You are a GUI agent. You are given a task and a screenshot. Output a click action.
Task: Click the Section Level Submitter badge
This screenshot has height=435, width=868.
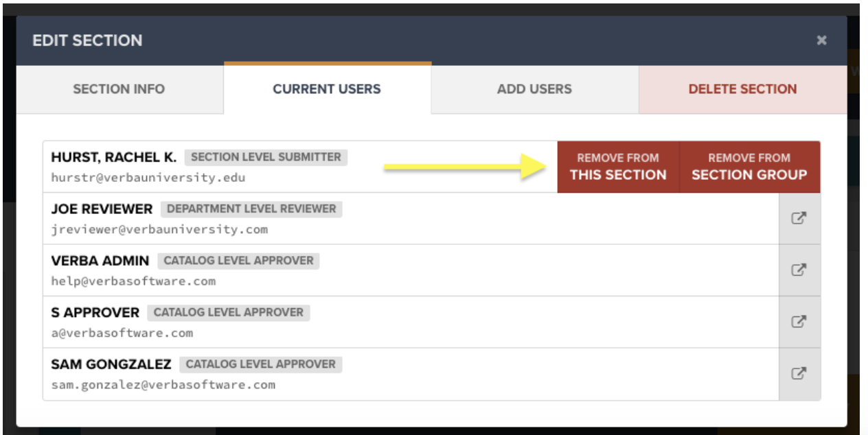click(x=266, y=157)
